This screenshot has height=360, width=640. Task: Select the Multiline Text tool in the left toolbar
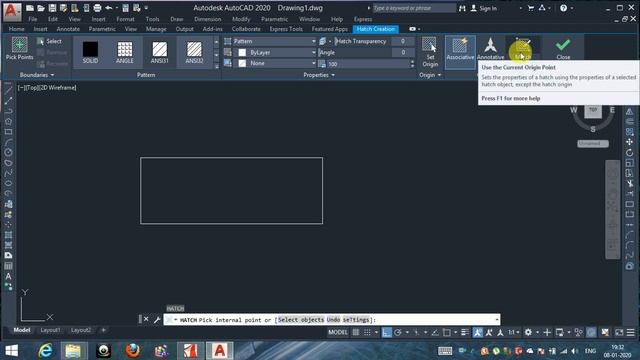click(8, 276)
